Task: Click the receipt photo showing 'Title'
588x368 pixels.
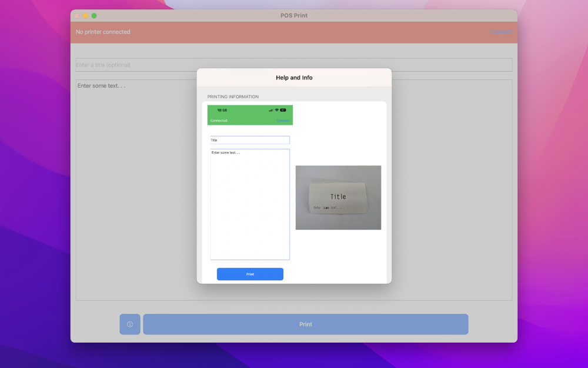Action: point(338,197)
